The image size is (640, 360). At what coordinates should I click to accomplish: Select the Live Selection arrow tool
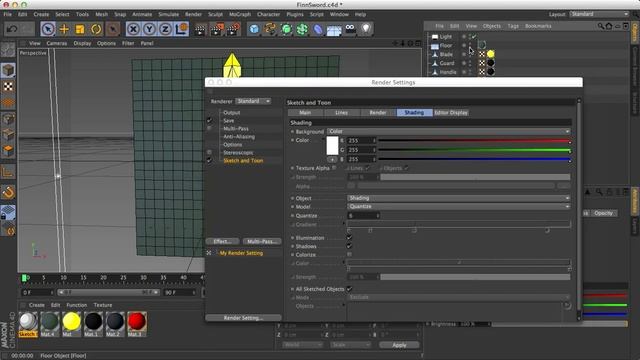click(x=48, y=29)
